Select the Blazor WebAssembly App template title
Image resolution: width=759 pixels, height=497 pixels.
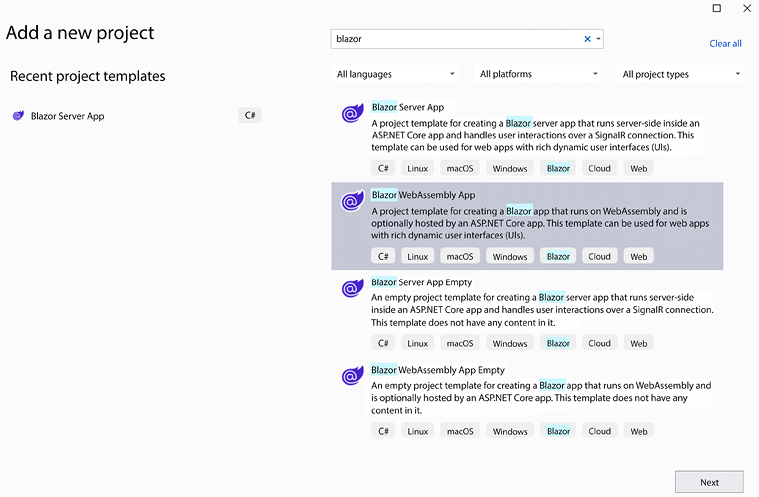point(423,195)
